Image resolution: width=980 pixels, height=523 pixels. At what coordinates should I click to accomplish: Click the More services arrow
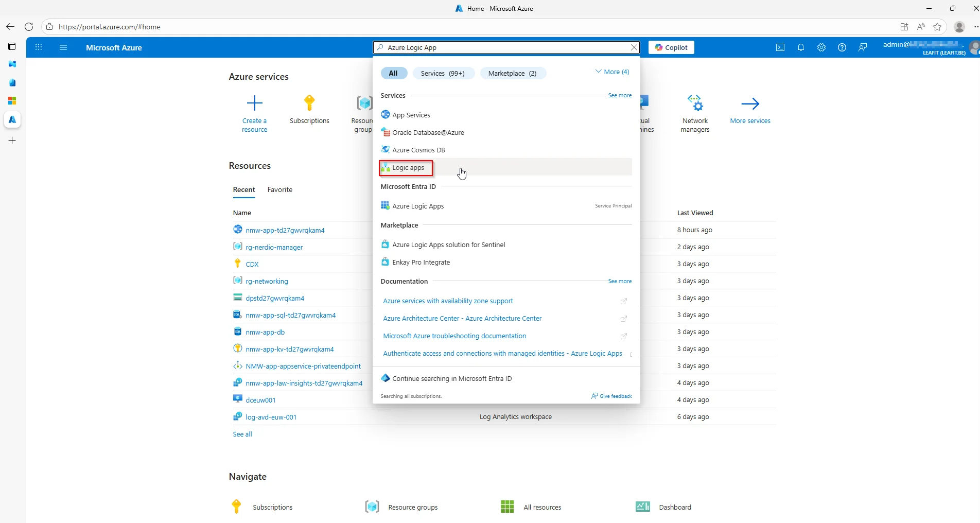click(x=750, y=103)
